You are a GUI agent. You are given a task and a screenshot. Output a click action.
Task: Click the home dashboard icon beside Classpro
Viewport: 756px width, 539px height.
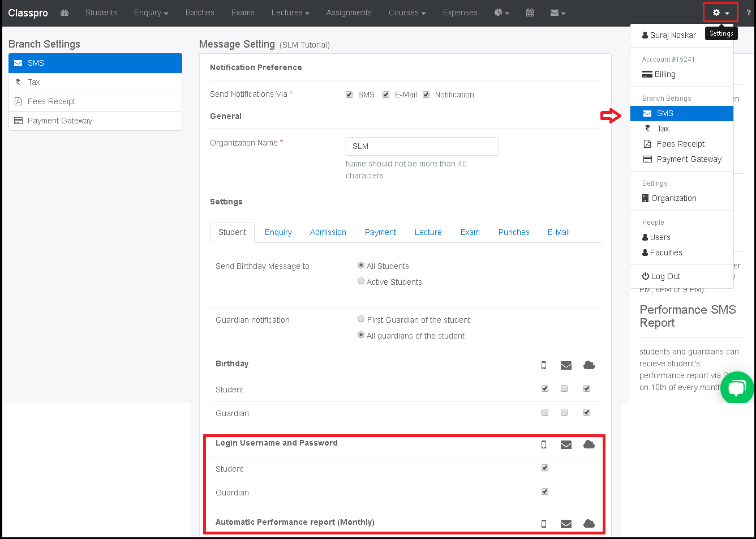click(65, 12)
